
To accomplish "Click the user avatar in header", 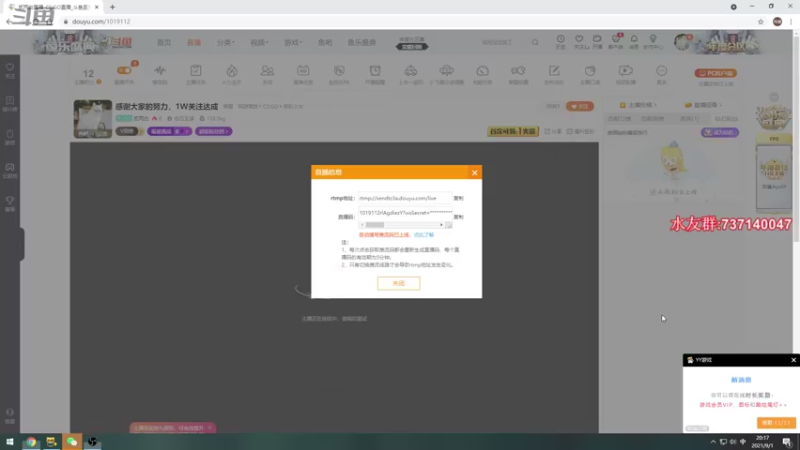I will pyautogui.click(x=682, y=42).
